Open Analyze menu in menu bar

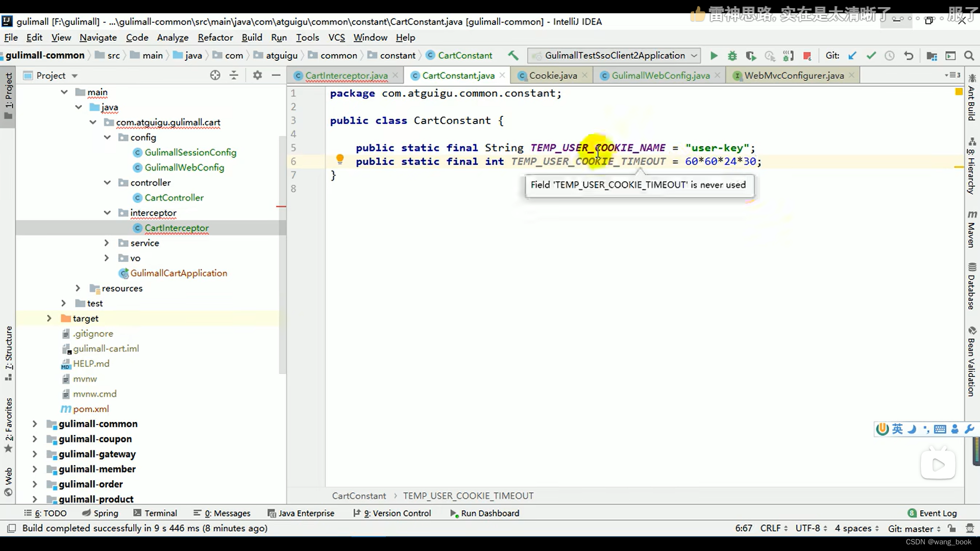point(173,37)
